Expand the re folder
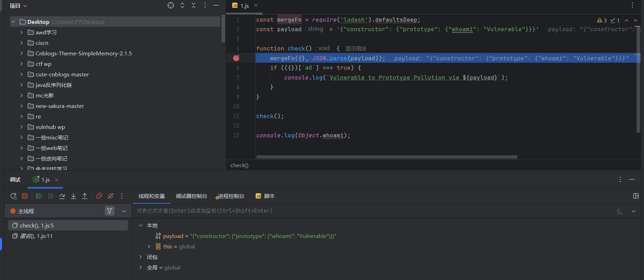The width and height of the screenshot is (644, 280). point(21,116)
